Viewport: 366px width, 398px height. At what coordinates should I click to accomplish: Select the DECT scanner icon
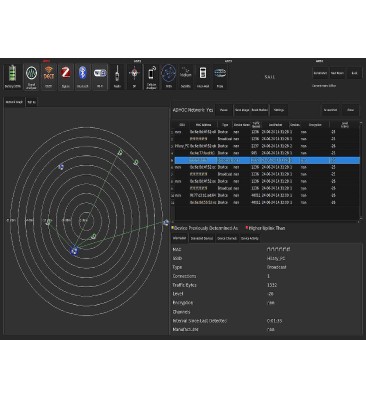[x=49, y=77]
